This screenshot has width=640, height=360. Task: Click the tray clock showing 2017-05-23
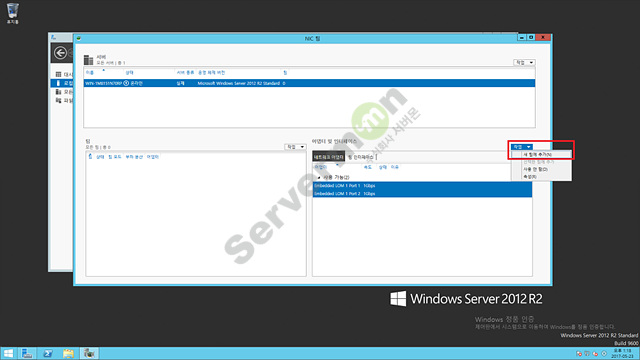point(623,353)
